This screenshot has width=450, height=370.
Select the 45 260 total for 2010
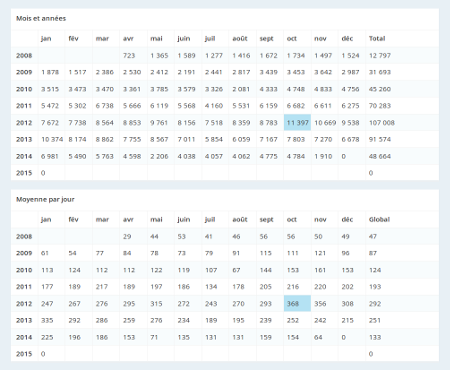[380, 89]
